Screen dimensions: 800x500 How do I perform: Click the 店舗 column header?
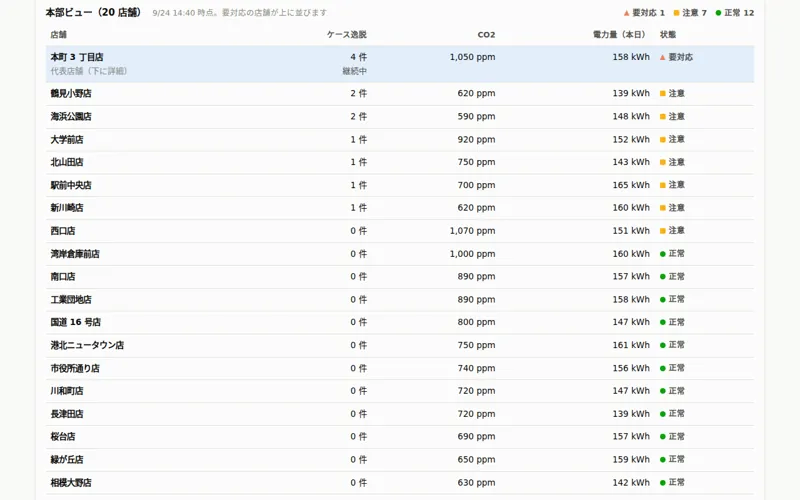coord(59,35)
